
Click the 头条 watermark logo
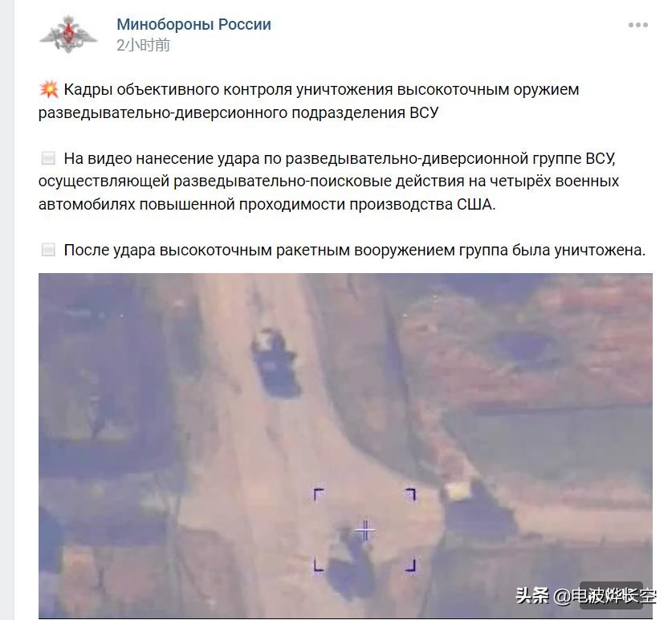click(x=532, y=596)
